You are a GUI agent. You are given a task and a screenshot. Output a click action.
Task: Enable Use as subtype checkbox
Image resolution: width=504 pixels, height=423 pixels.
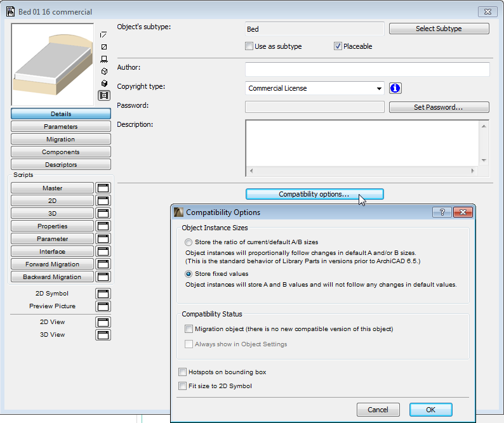click(249, 46)
